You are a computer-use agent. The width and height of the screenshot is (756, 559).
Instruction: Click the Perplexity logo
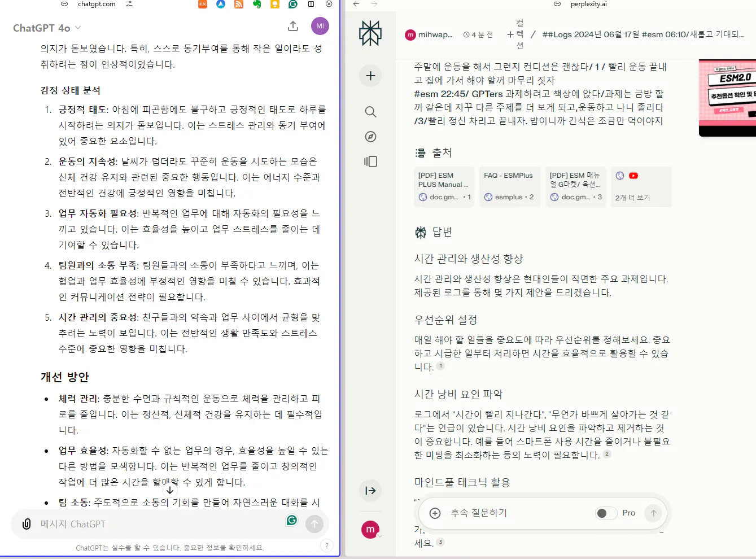point(370,33)
